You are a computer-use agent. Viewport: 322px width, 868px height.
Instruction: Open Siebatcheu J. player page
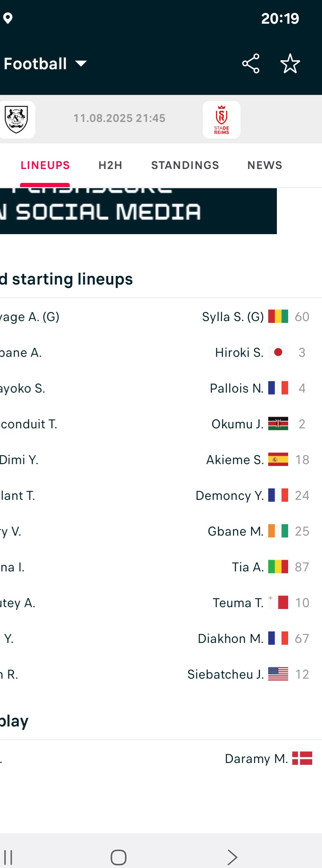[x=225, y=674]
